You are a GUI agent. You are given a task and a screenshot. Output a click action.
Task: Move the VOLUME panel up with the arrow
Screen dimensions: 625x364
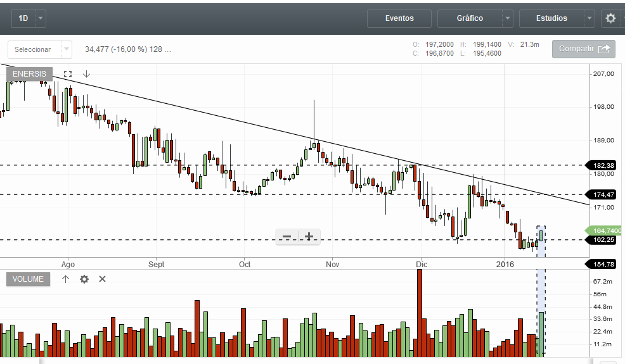click(66, 279)
